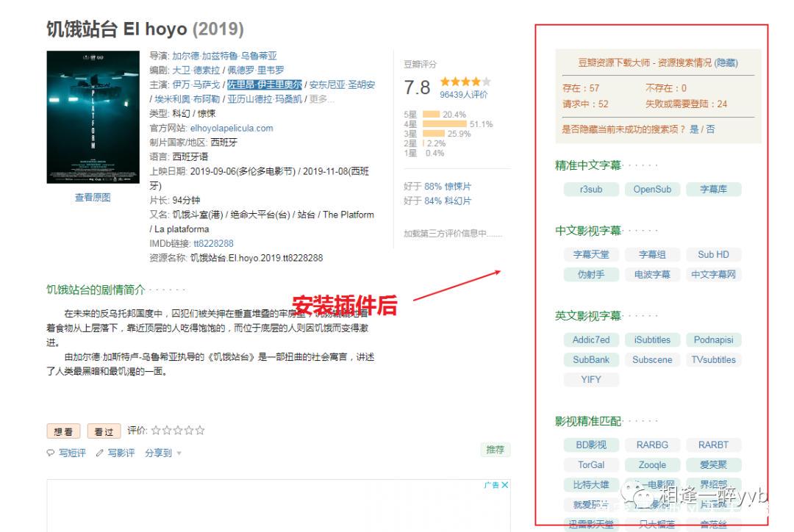Rate the movie three stars
Viewport: 794px width, 532px height.
[x=178, y=431]
